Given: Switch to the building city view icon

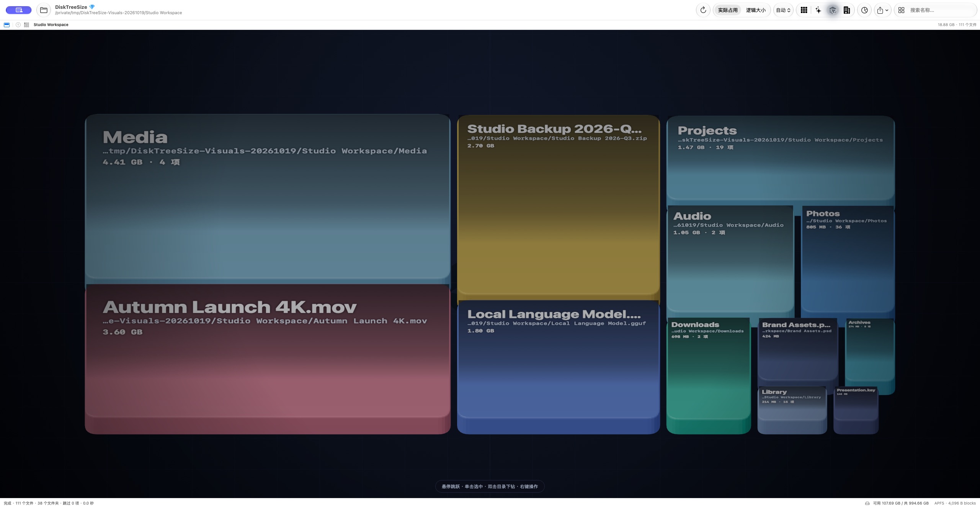Looking at the screenshot, I should [x=847, y=10].
